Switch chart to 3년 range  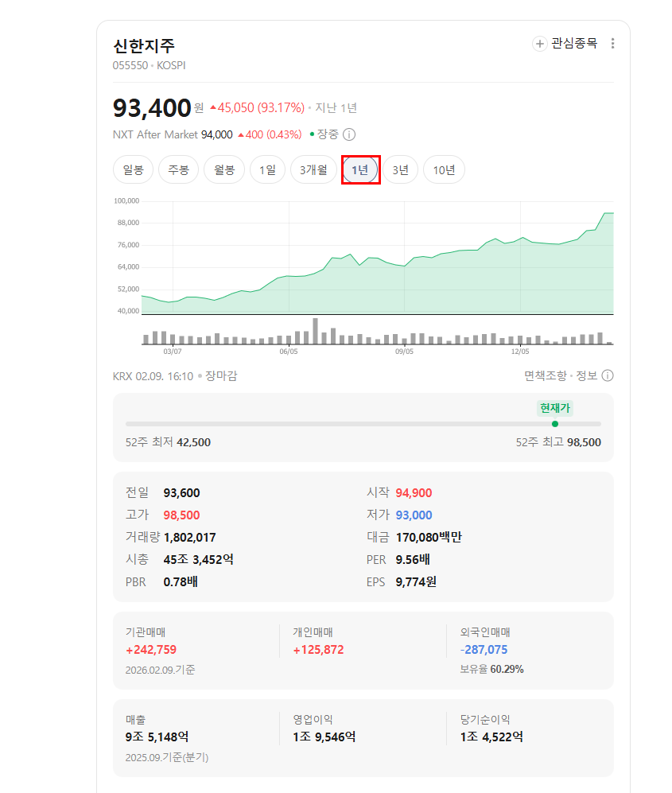(x=401, y=170)
